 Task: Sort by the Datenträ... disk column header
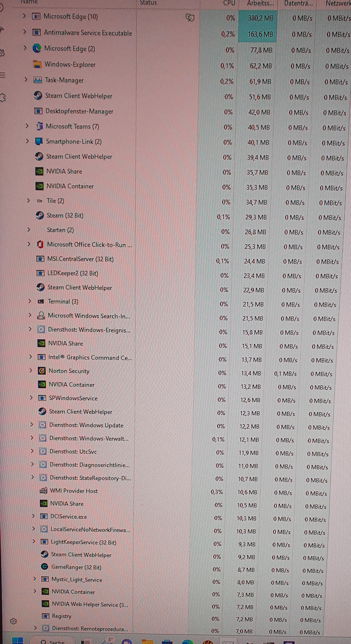[298, 3]
